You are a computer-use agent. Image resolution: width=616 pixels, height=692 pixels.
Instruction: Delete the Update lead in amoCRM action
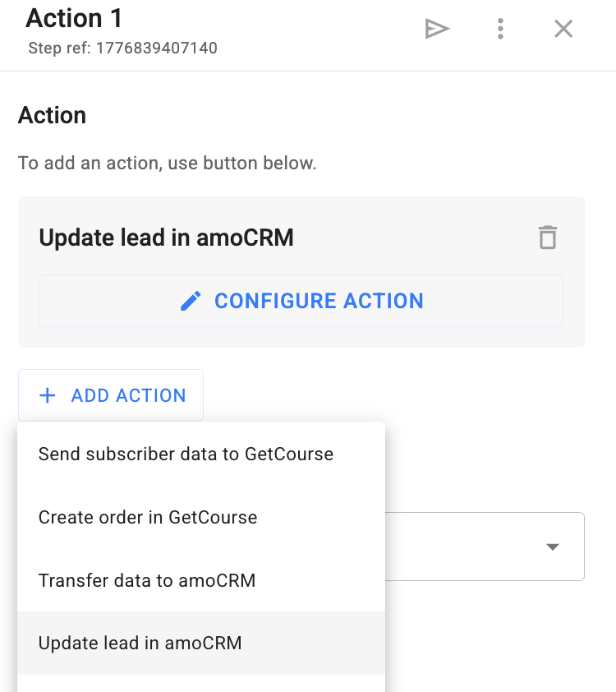(548, 238)
